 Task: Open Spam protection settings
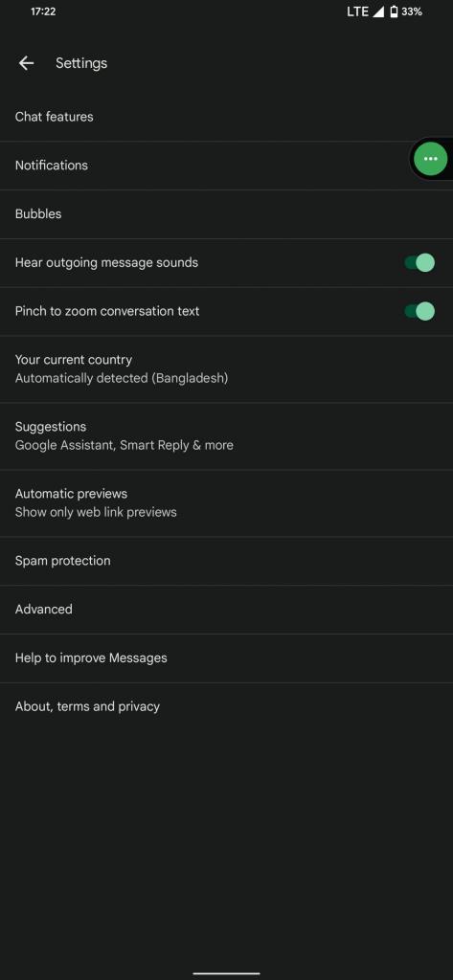[226, 561]
